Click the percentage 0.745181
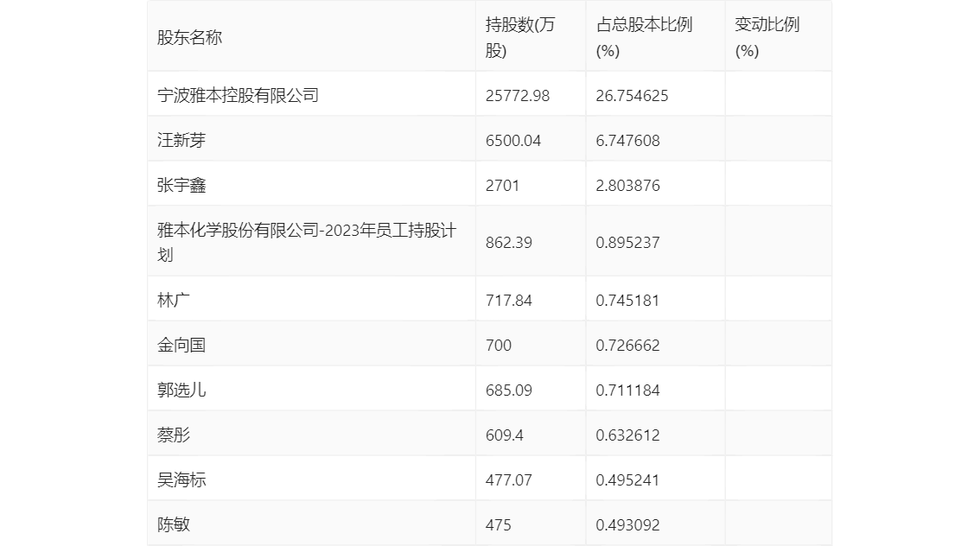The width and height of the screenshot is (980, 546). [627, 301]
